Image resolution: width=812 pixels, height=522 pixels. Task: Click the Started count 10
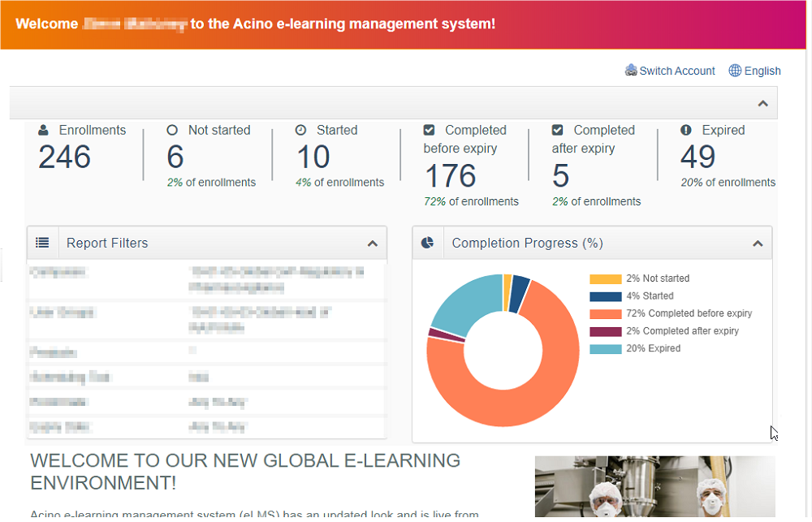(x=313, y=157)
